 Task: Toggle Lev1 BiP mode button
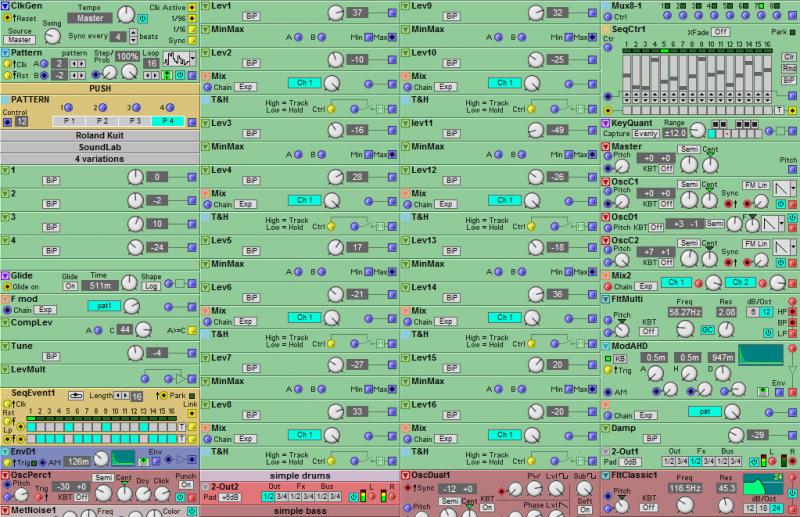click(251, 16)
